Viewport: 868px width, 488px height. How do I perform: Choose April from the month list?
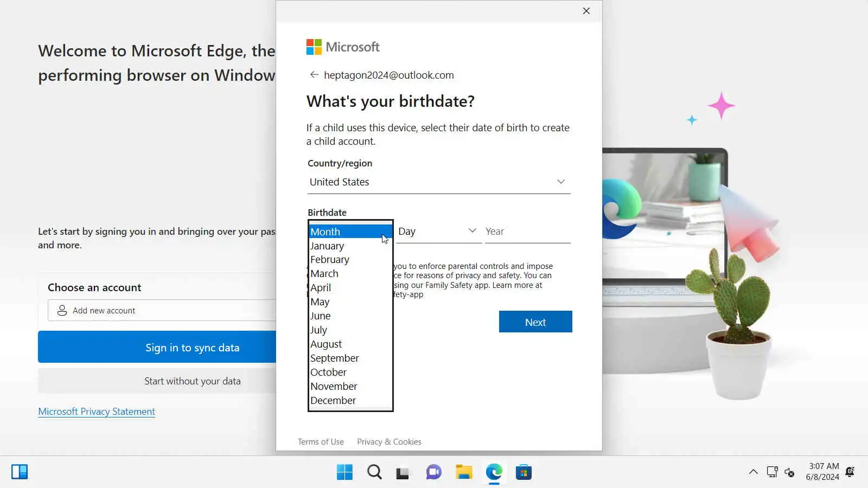350,288
